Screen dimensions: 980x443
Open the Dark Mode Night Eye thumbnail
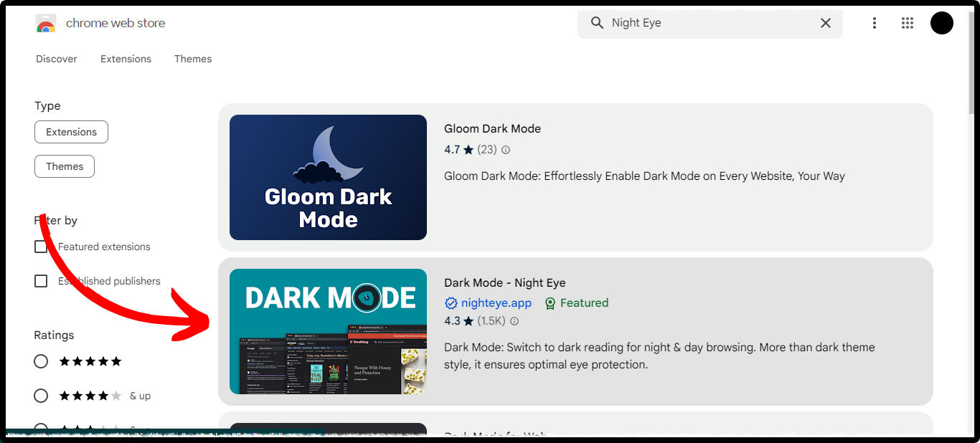coord(328,331)
